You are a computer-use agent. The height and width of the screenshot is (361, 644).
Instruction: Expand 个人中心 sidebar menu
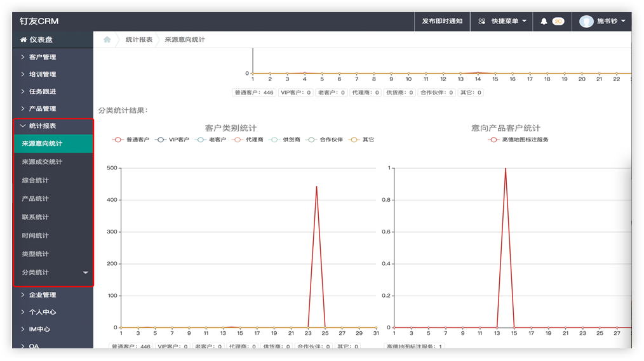click(53, 312)
